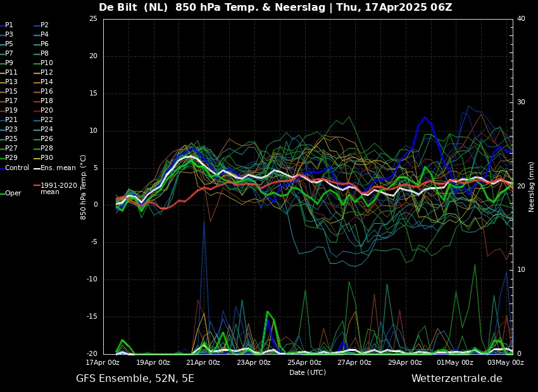Pick the P23 legend entry
The width and height of the screenshot is (538, 392).
coord(9,129)
